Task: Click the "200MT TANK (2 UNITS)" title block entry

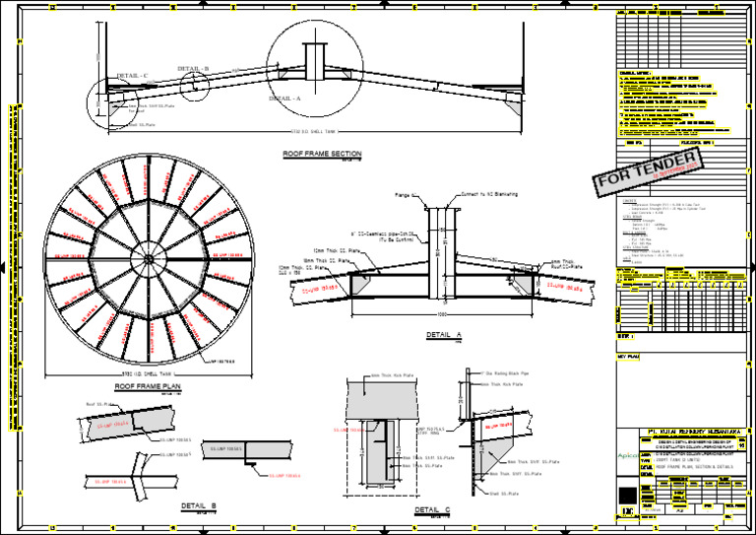Action: (676, 460)
